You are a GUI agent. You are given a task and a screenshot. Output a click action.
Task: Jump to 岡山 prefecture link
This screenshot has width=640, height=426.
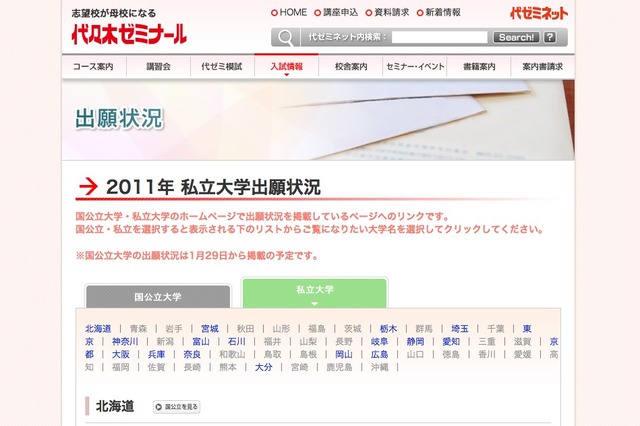(344, 355)
